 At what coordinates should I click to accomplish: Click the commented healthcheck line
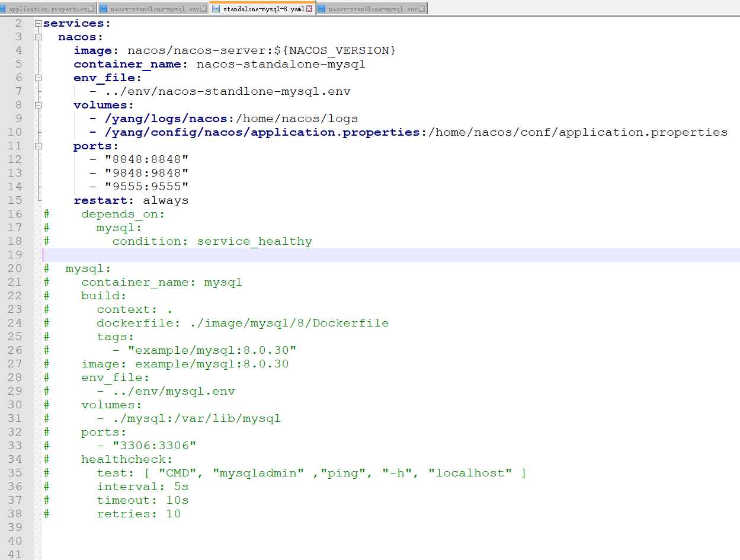[127, 459]
